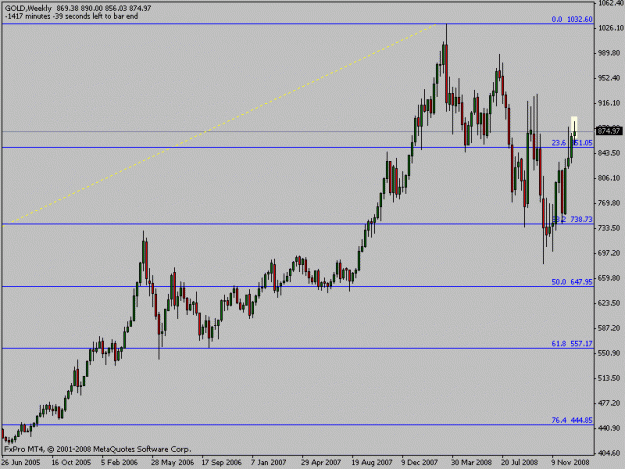625x469 pixels.
Task: Click price scale value 697.20
Action: (611, 253)
